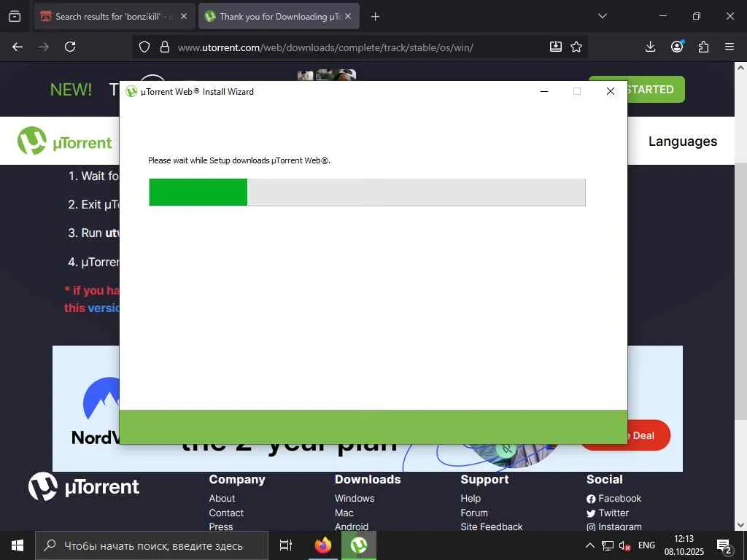The height and width of the screenshot is (560, 747).
Task: Show hidden system tray icons
Action: 589,545
